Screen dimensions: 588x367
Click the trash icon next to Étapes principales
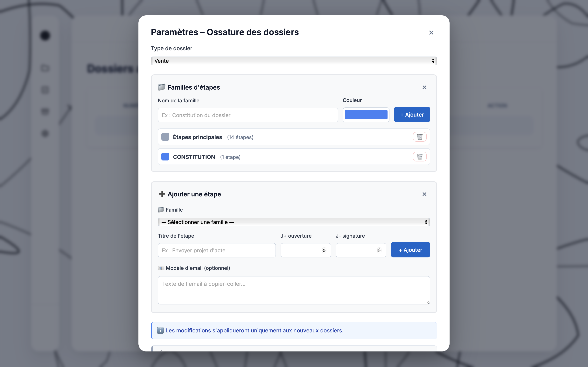(x=420, y=137)
